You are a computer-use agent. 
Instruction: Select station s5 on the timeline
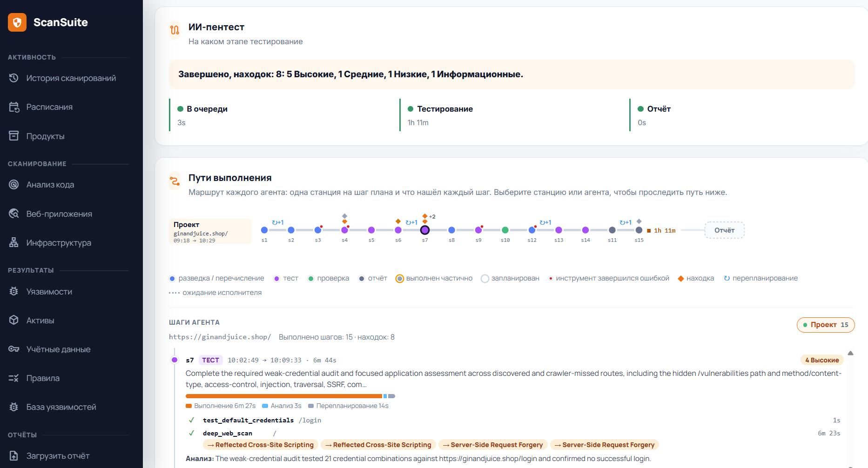[371, 230]
